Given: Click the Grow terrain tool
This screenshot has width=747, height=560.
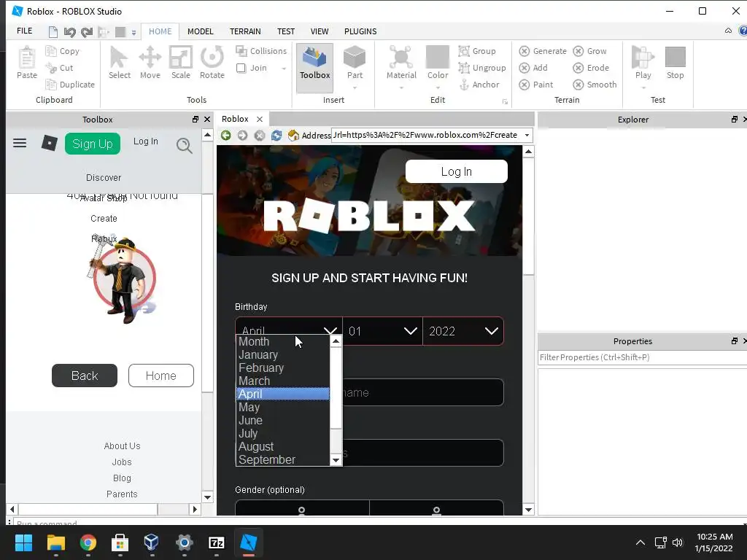Looking at the screenshot, I should point(589,51).
